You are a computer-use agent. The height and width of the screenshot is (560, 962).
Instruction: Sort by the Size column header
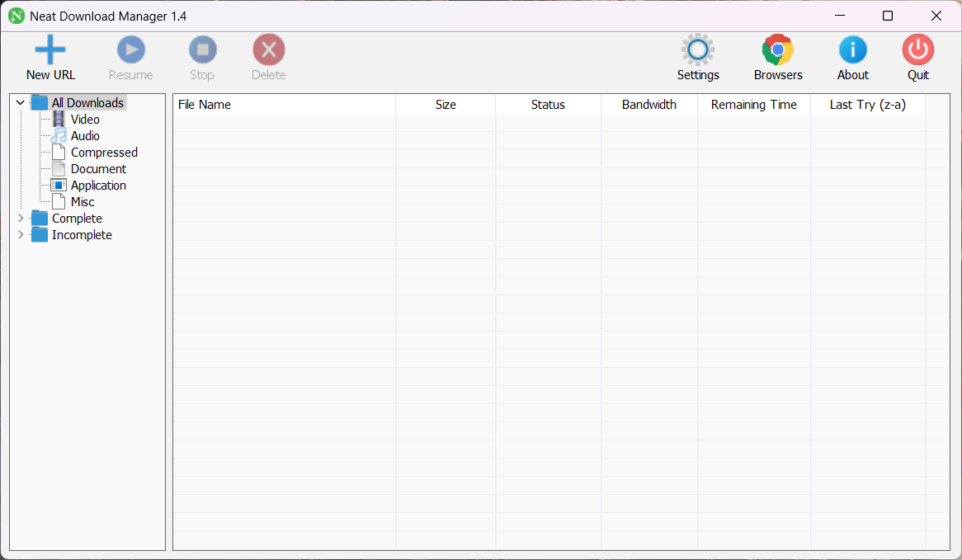point(446,105)
